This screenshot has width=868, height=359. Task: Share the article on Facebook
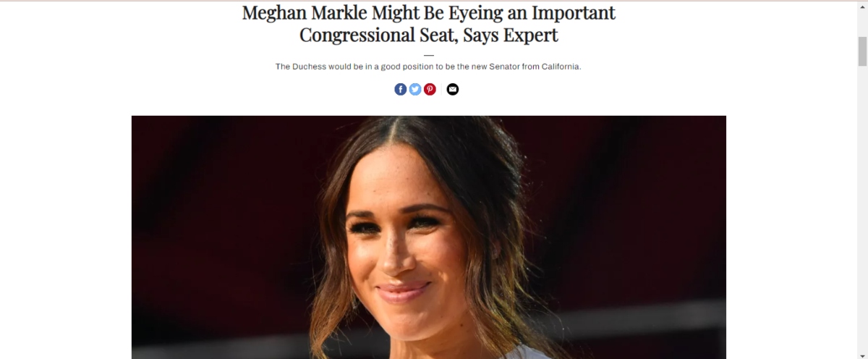point(400,89)
